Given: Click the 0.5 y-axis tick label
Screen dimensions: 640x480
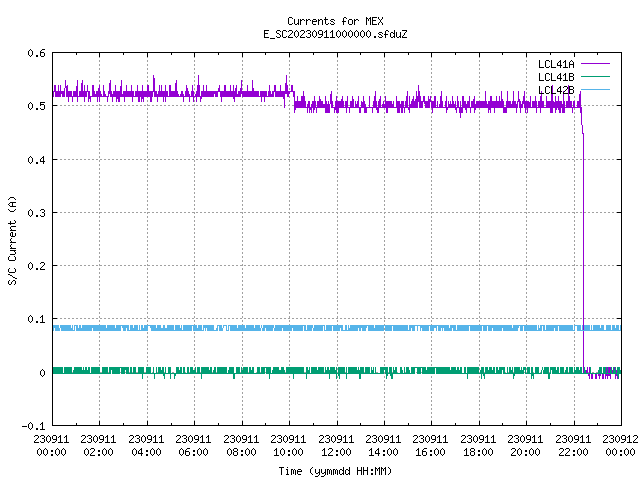Looking at the screenshot, I should 36,106.
